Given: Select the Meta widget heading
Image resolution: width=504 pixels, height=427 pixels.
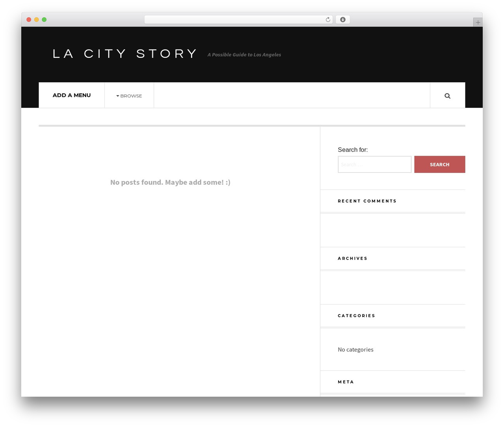Looking at the screenshot, I should click(x=346, y=382).
